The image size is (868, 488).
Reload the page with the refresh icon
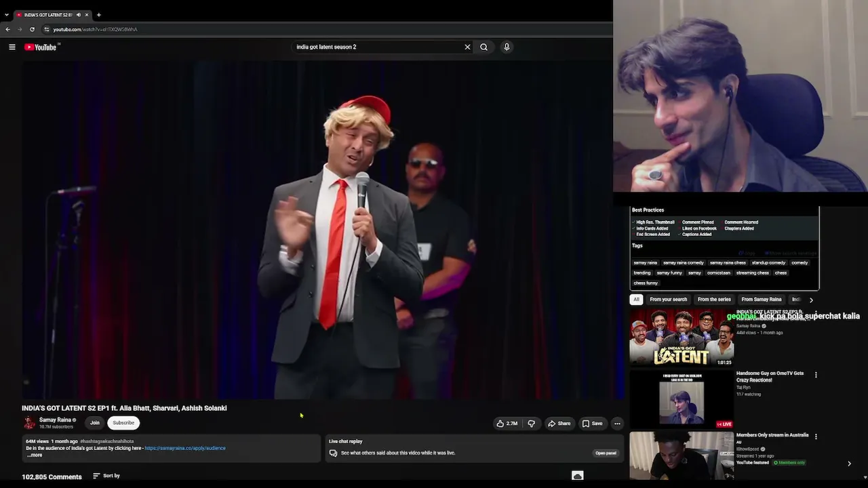pos(32,29)
